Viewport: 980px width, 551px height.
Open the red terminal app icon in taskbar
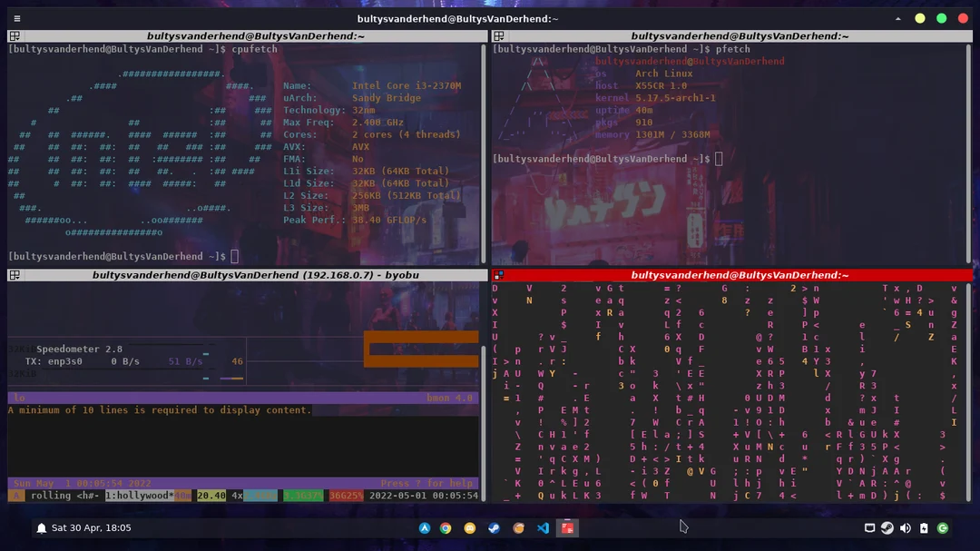pyautogui.click(x=569, y=527)
